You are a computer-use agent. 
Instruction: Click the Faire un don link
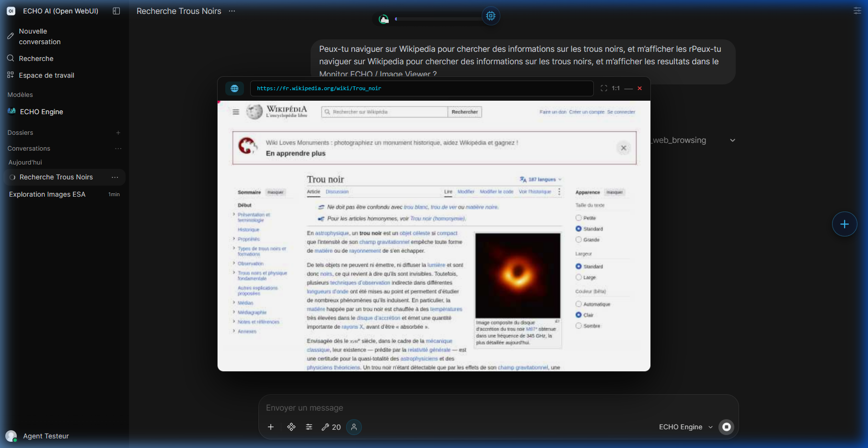click(x=553, y=112)
